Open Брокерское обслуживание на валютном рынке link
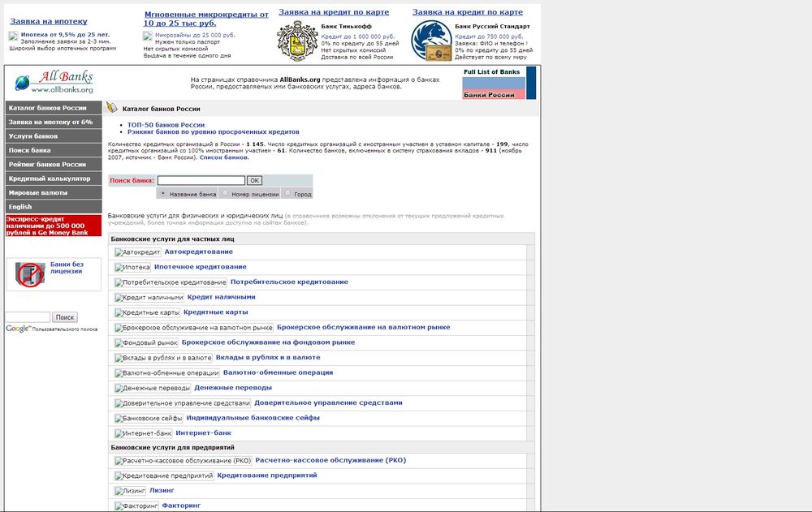Viewport: 812px width, 512px height. coord(364,327)
